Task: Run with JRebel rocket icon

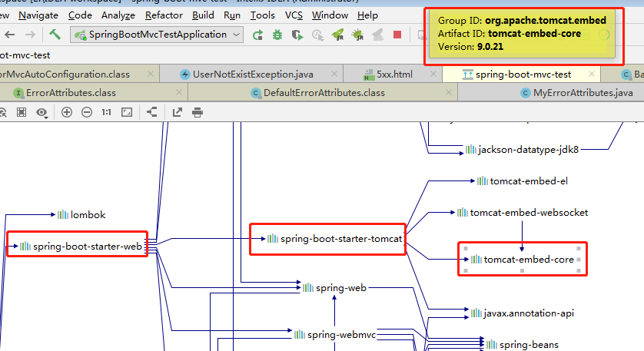Action: coord(337,35)
